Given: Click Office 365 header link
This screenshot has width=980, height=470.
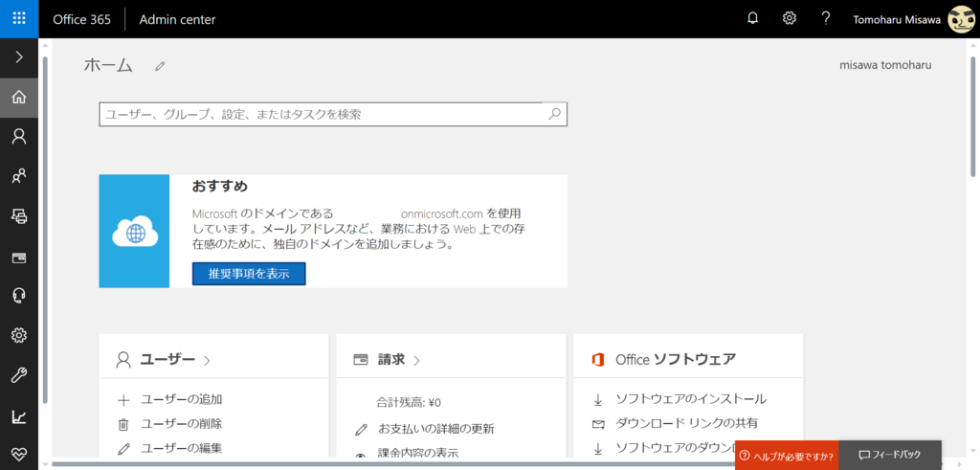Looking at the screenshot, I should pyautogui.click(x=82, y=19).
